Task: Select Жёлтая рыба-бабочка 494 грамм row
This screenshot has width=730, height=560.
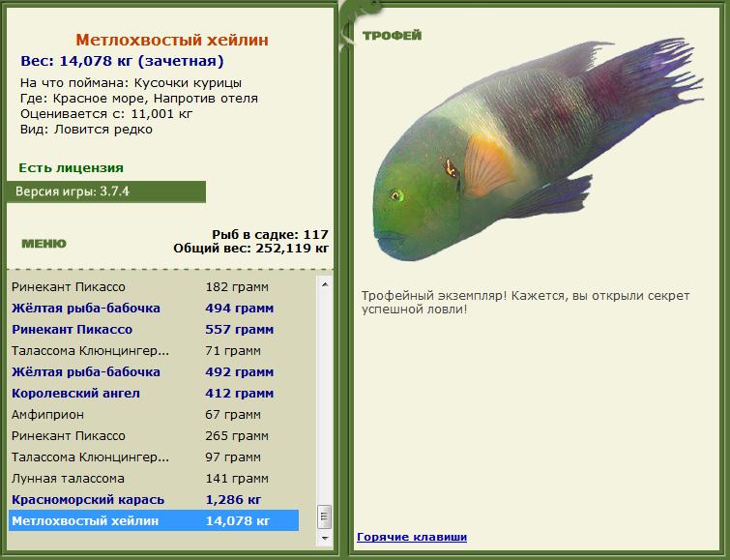Action: (154, 308)
